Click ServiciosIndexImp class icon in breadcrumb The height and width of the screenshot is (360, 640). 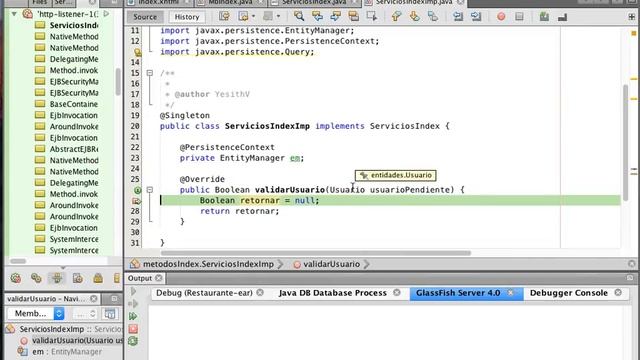[x=135, y=264]
